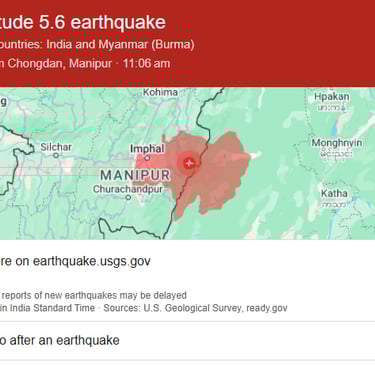Click the 11:06 am time text
The image size is (375, 366).
tap(147, 63)
